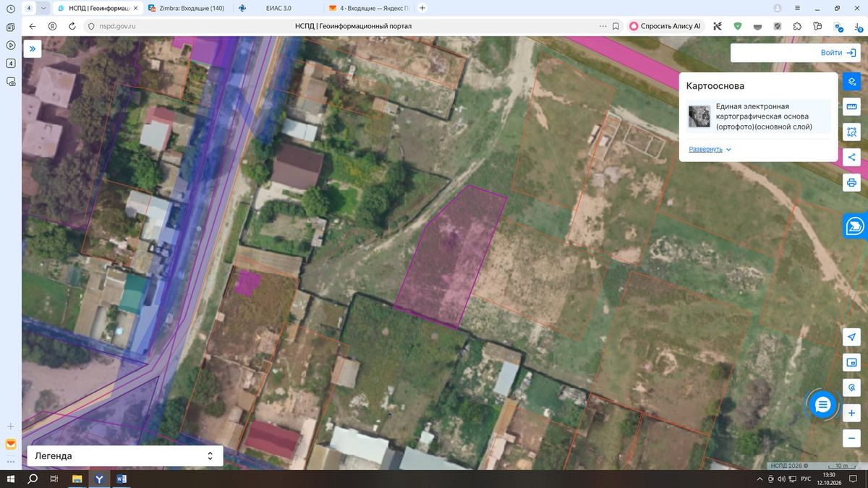Screen dimensions: 868x488
Task: Click the Windows Start button
Action: [x=11, y=479]
